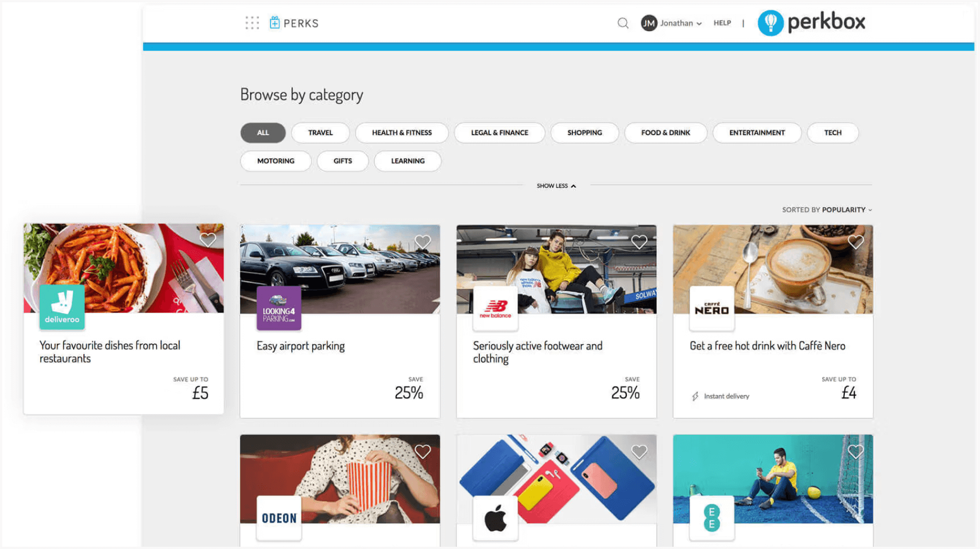Filter by Tech category
The image size is (980, 549).
point(833,133)
